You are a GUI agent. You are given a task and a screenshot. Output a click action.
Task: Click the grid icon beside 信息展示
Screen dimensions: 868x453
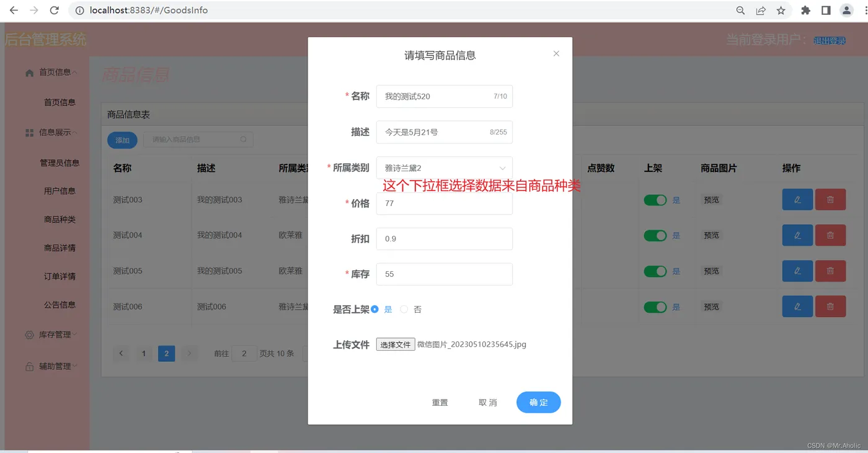[x=29, y=133]
